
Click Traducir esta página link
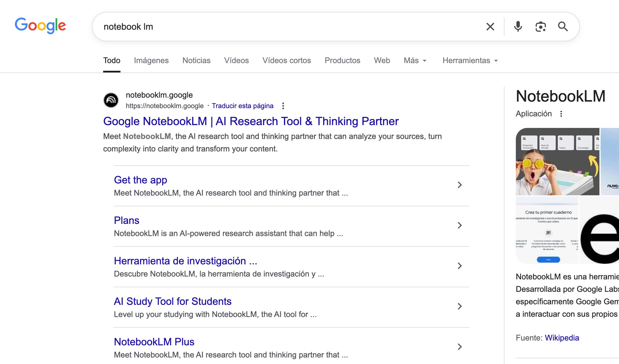click(242, 106)
